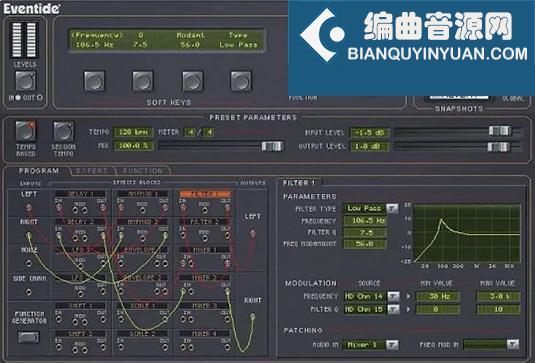Click the Delay 1 OUT jack
This screenshot has width=535, height=363.
(x=103, y=207)
